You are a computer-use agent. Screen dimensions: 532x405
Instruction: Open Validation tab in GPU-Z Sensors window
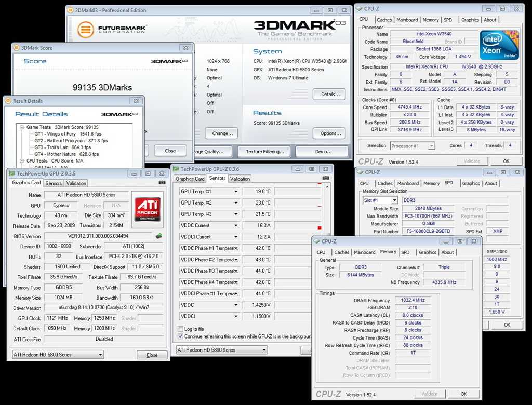[x=240, y=179]
